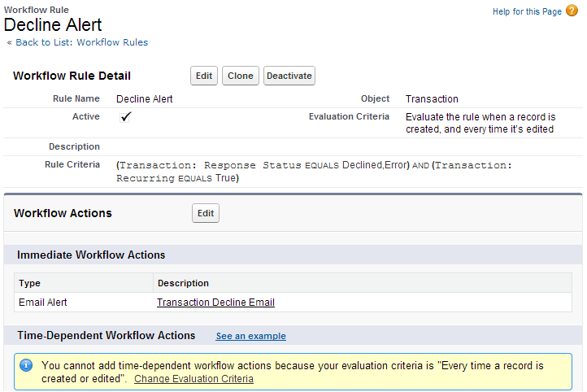Viewport: 587px width, 392px height.
Task: Toggle the Active checkbox
Action: coord(125,117)
